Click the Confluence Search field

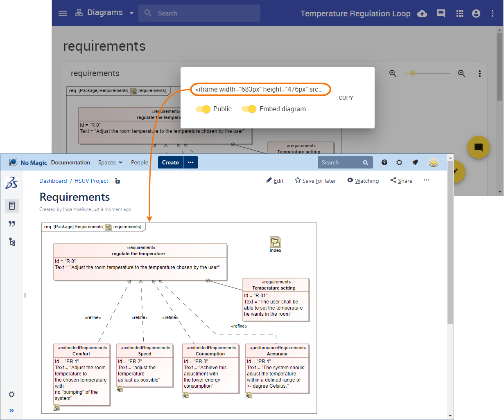point(345,162)
